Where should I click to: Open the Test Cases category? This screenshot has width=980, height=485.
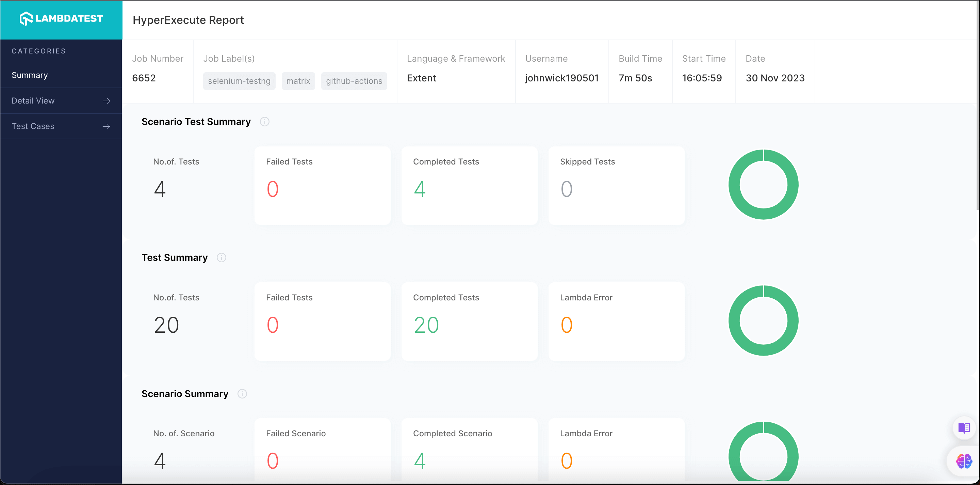tap(61, 126)
